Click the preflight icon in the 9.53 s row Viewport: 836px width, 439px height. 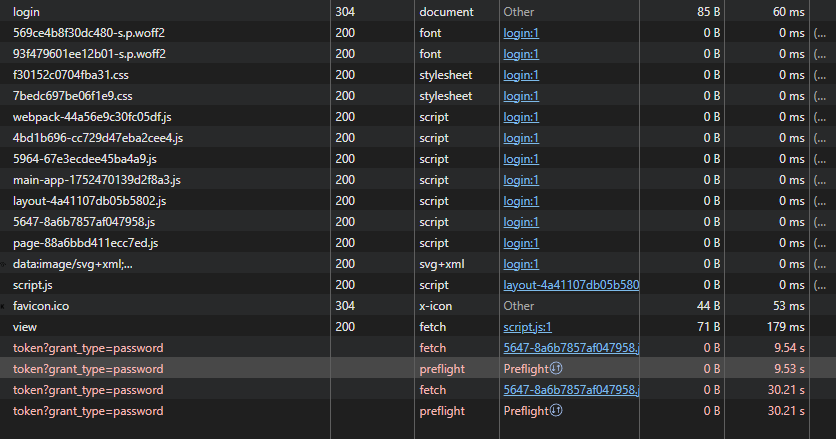(556, 368)
